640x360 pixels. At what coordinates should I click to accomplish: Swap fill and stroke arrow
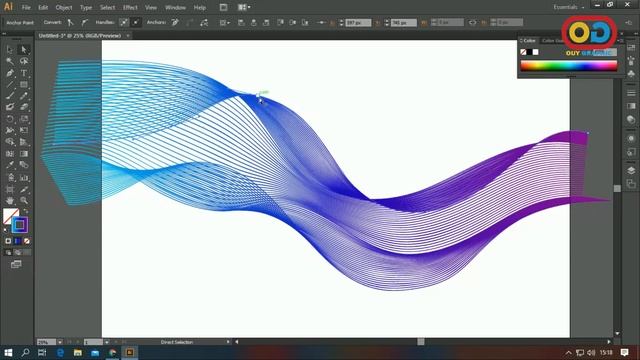pos(25,211)
